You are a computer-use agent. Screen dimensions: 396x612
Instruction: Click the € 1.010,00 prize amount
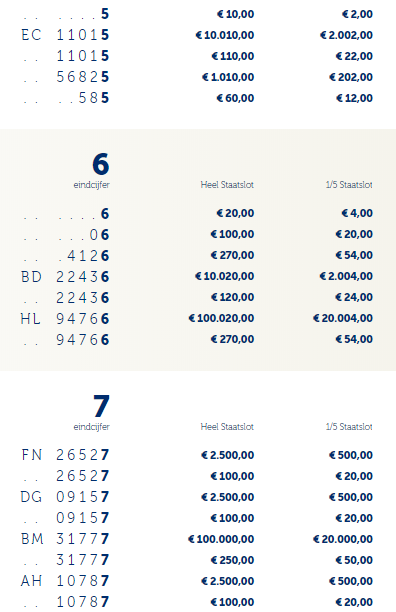click(228, 77)
